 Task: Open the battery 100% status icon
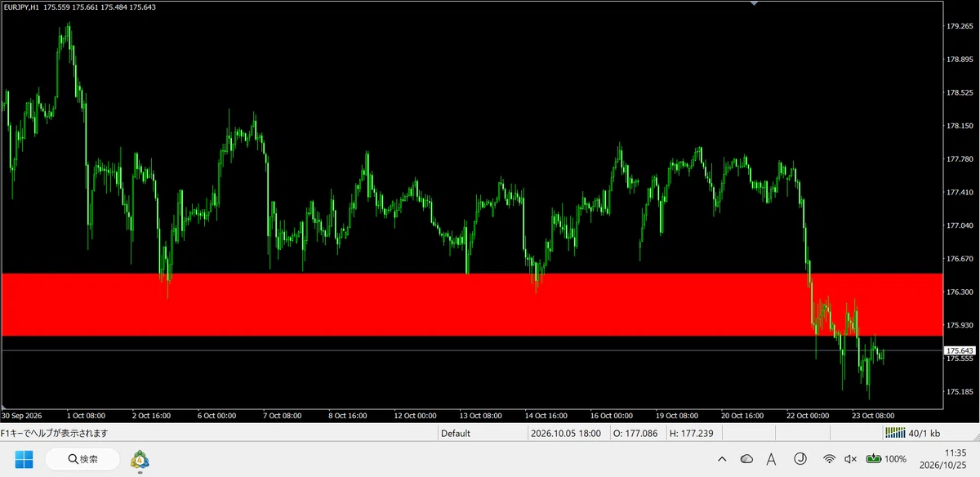(886, 459)
